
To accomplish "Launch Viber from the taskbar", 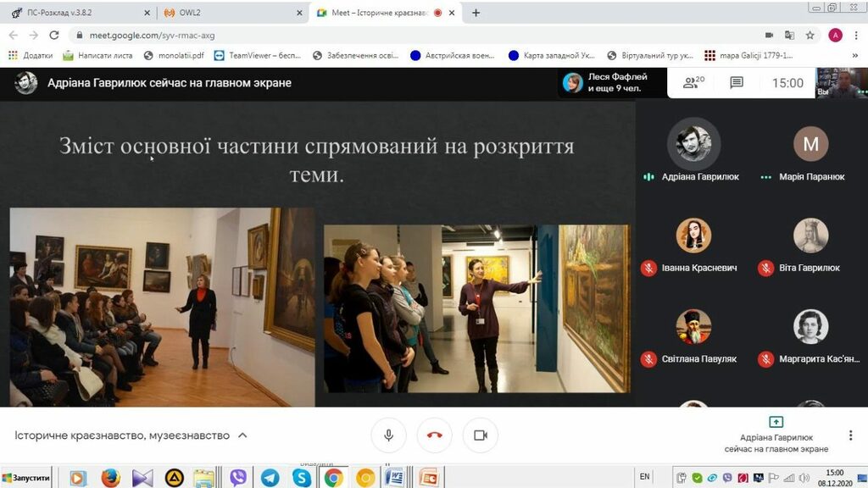I will pos(238,478).
